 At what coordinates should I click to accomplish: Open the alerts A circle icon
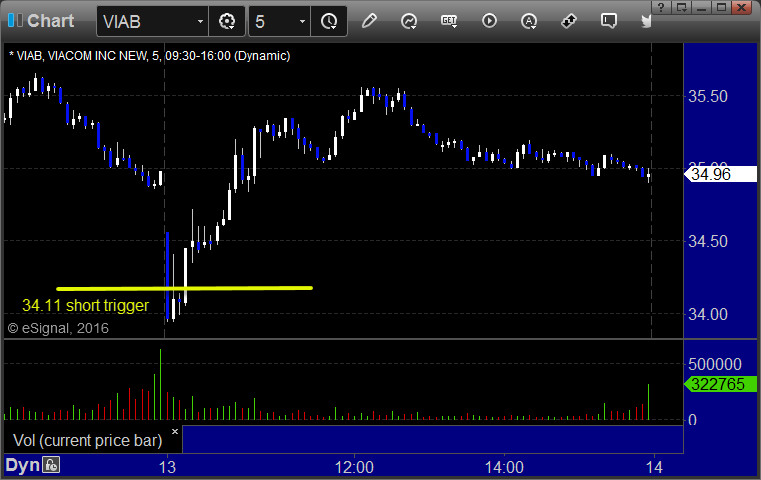click(x=529, y=21)
